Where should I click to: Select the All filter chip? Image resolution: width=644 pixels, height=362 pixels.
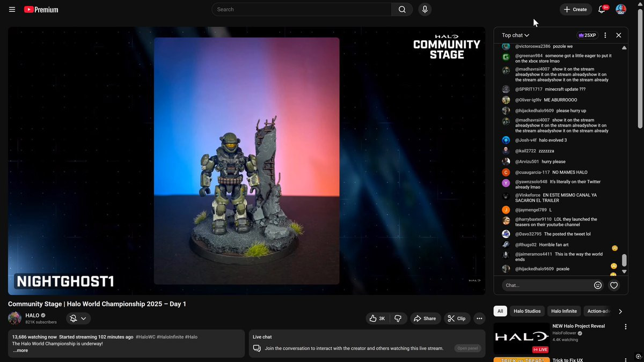[500, 311]
